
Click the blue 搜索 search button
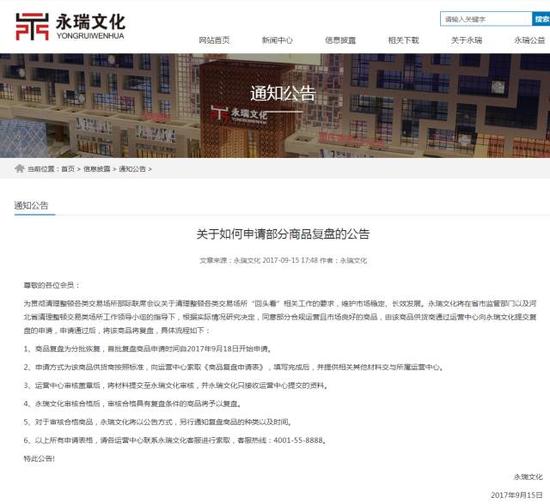click(x=541, y=19)
